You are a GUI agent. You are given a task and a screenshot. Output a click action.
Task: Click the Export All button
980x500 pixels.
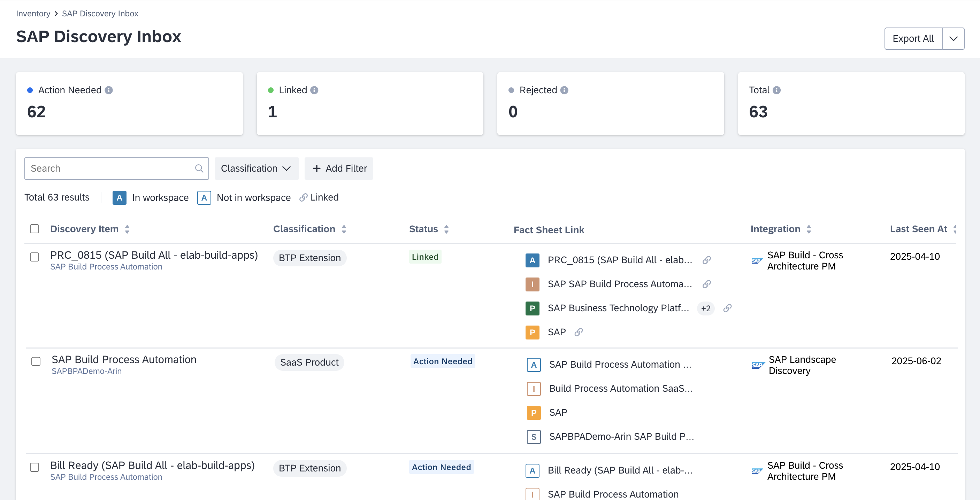(913, 39)
